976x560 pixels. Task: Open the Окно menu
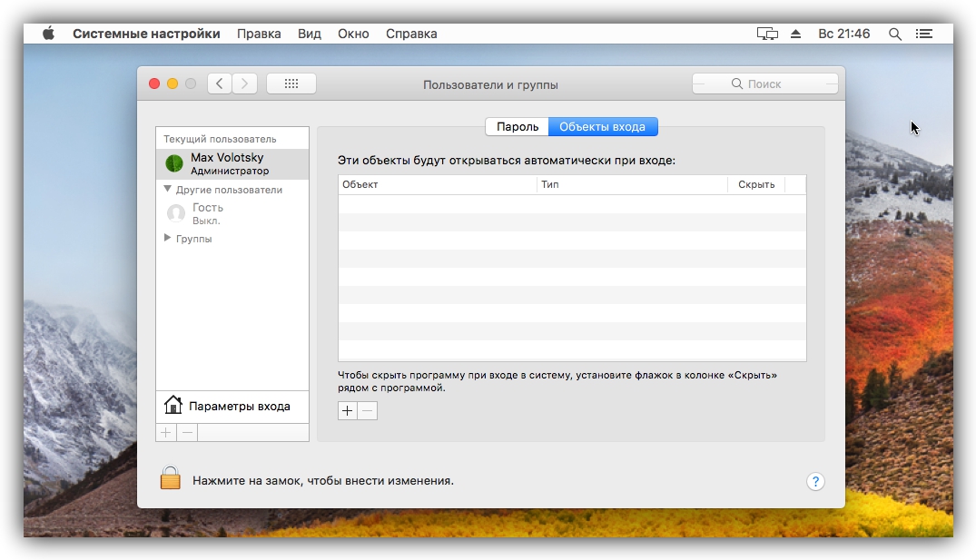pyautogui.click(x=353, y=34)
